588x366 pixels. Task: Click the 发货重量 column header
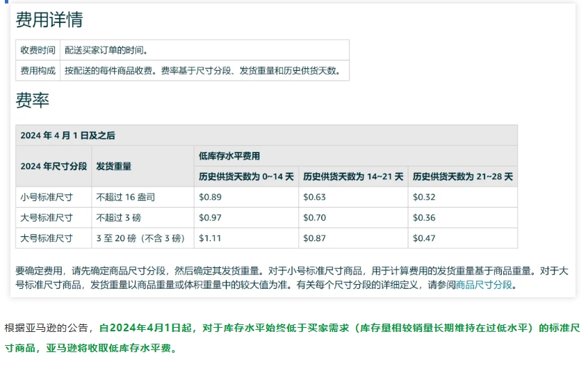(x=143, y=166)
